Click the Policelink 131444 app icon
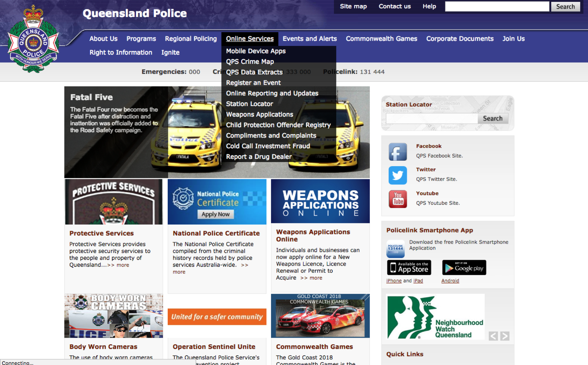 [396, 249]
